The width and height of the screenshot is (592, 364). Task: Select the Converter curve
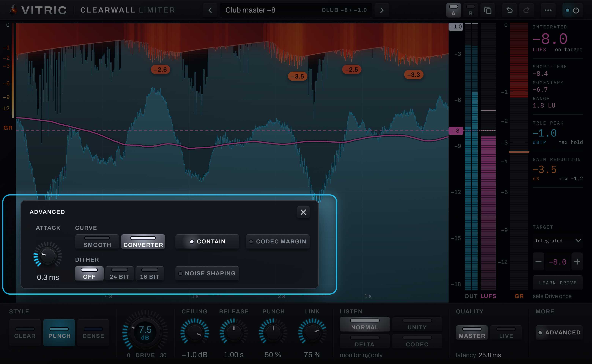143,242
